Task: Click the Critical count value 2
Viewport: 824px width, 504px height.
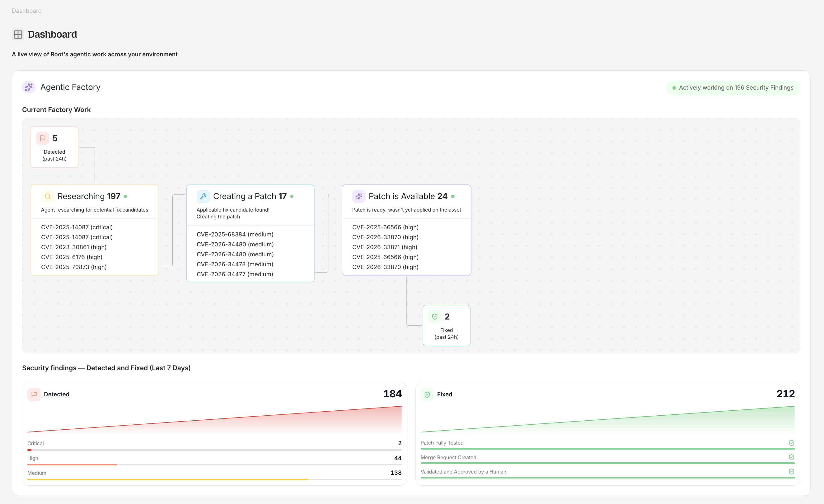Action: [400, 443]
